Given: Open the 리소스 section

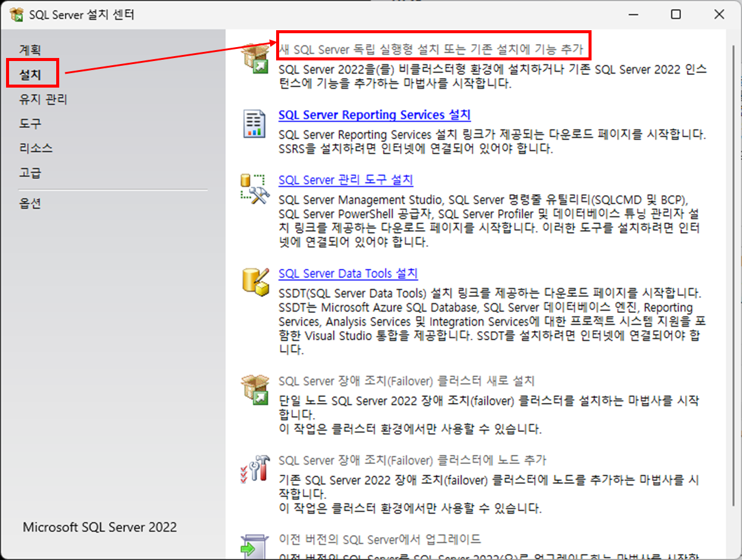Looking at the screenshot, I should click(36, 148).
